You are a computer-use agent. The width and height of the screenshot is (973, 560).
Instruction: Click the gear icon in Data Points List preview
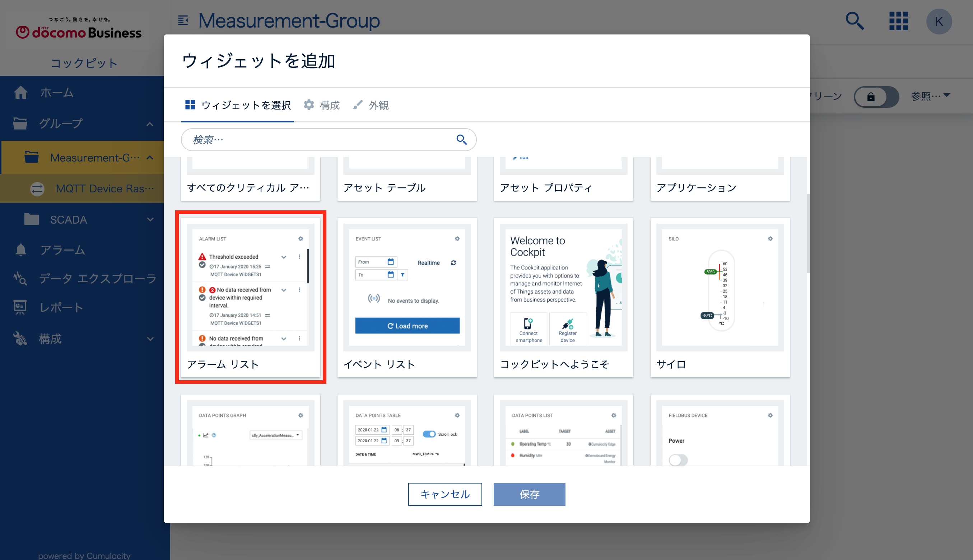[614, 415]
